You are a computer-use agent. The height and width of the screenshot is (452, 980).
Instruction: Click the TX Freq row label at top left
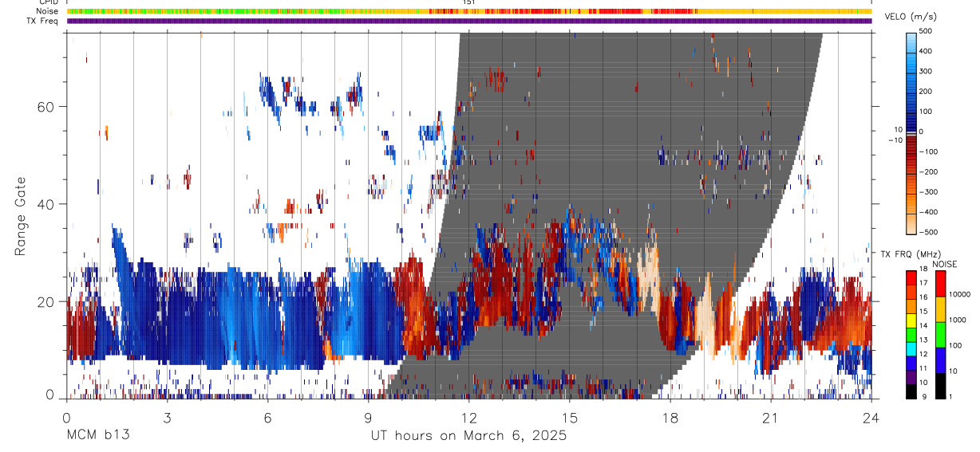coord(43,21)
